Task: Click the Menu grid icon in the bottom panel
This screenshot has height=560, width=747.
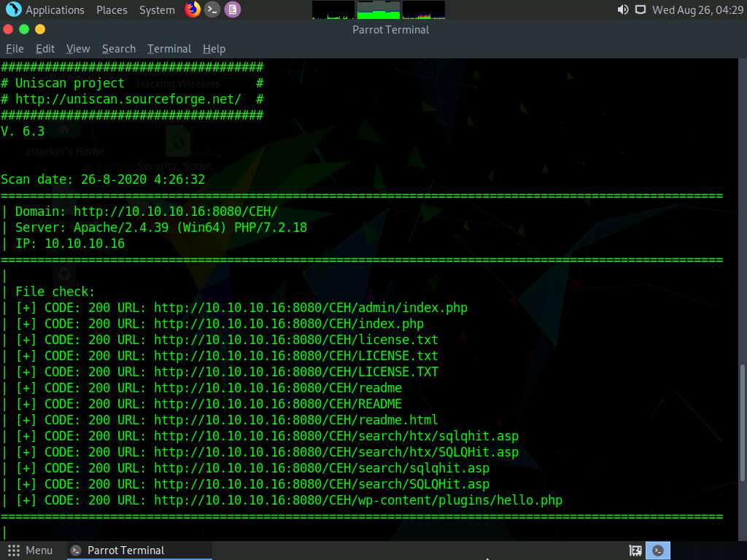Action: pyautogui.click(x=14, y=551)
